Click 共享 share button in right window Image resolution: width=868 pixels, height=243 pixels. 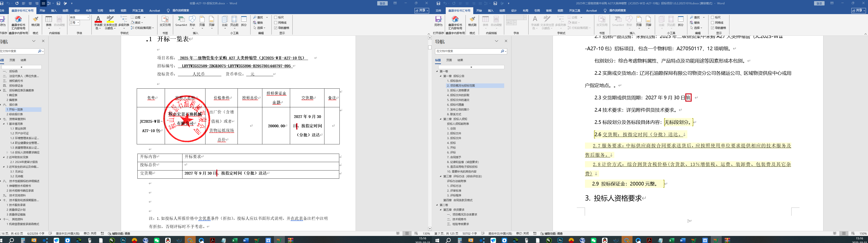pos(859,11)
